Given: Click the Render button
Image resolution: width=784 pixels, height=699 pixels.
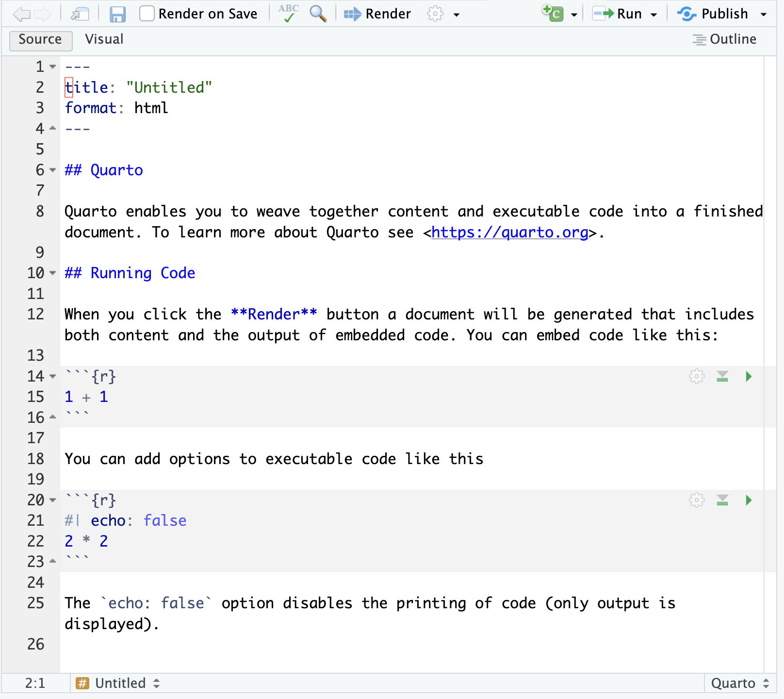Looking at the screenshot, I should [377, 14].
